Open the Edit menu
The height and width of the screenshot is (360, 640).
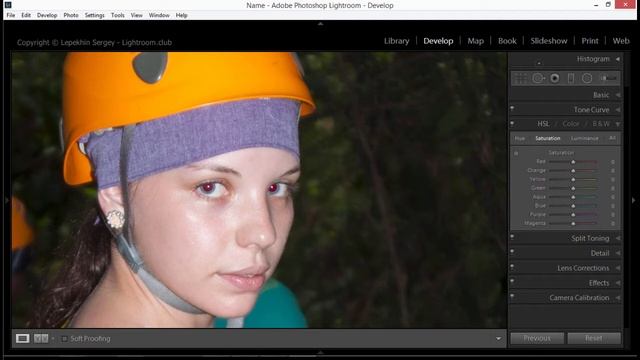tap(26, 15)
